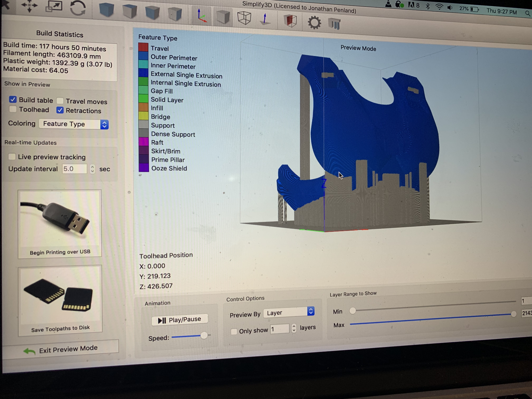Open the cross section view icon
The width and height of the screenshot is (532, 399).
pyautogui.click(x=290, y=21)
